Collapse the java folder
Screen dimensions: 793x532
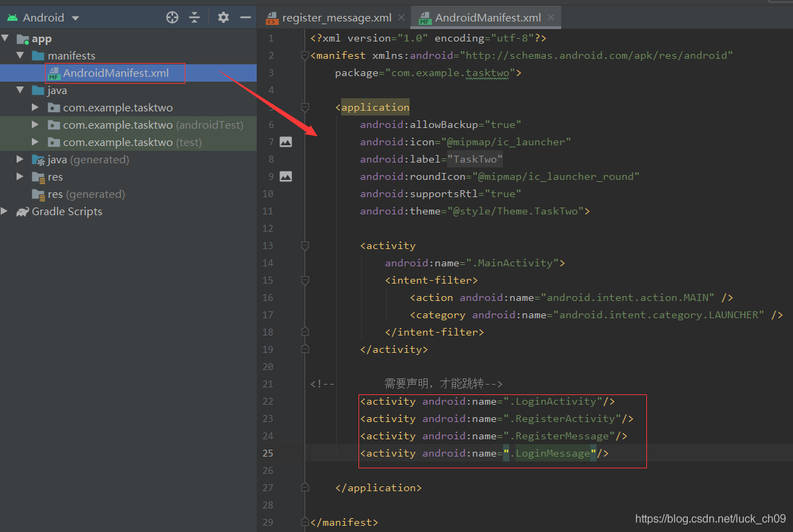(x=20, y=91)
